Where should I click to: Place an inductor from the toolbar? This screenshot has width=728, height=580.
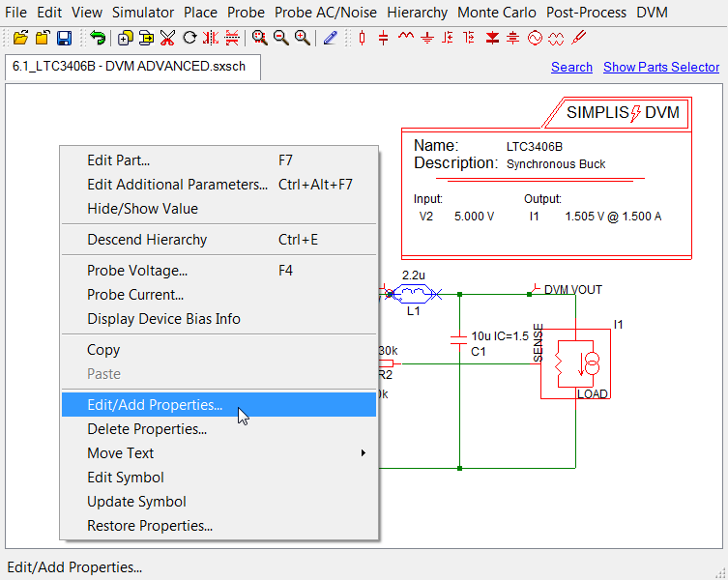pos(406,38)
